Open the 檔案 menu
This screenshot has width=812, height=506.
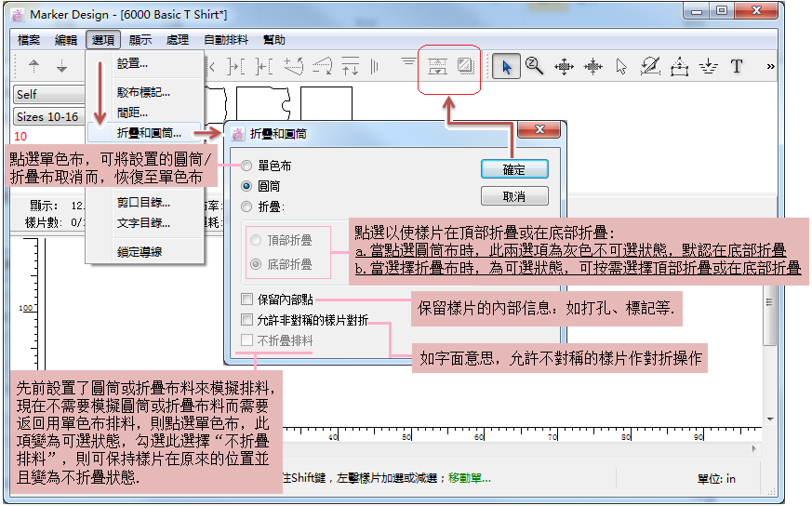click(x=30, y=40)
